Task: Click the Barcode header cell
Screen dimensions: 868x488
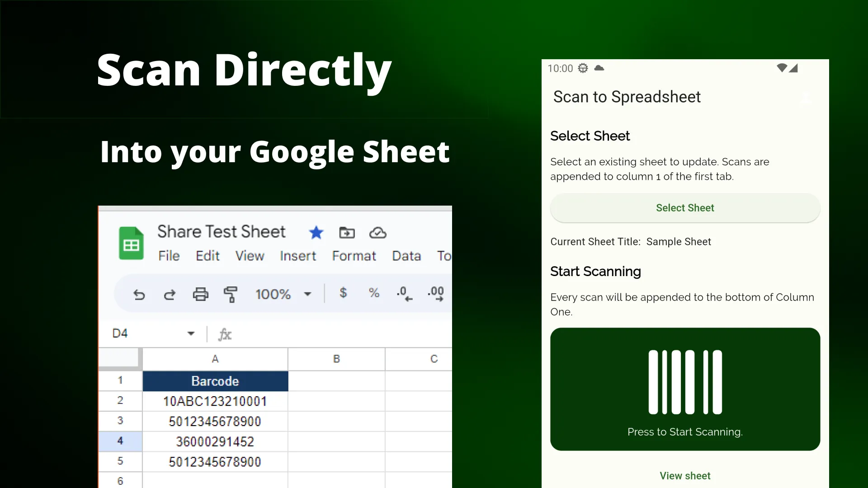Action: click(x=215, y=381)
